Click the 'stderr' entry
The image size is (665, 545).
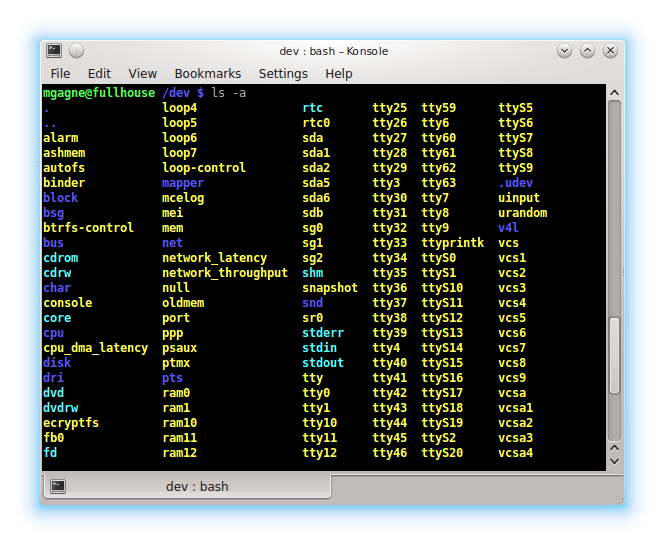(323, 333)
